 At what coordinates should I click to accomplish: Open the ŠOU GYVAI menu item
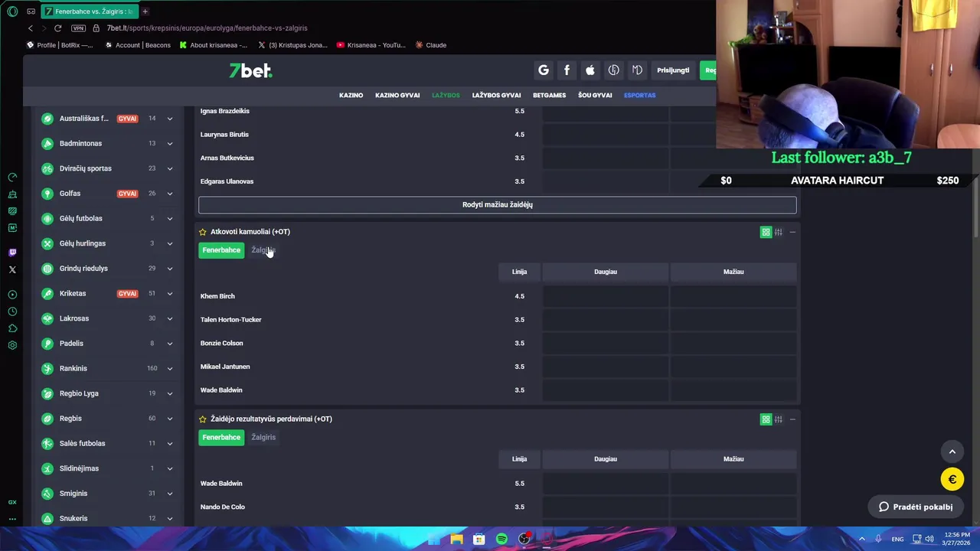(x=595, y=96)
